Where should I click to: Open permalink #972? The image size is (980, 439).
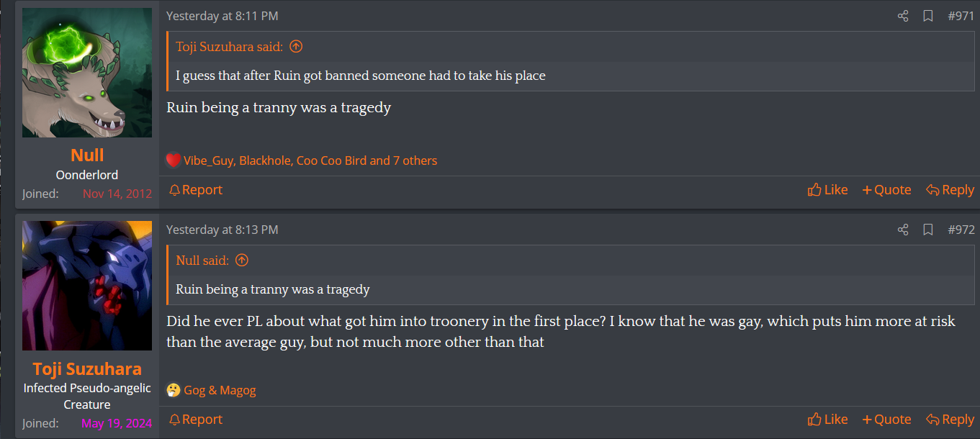[961, 230]
